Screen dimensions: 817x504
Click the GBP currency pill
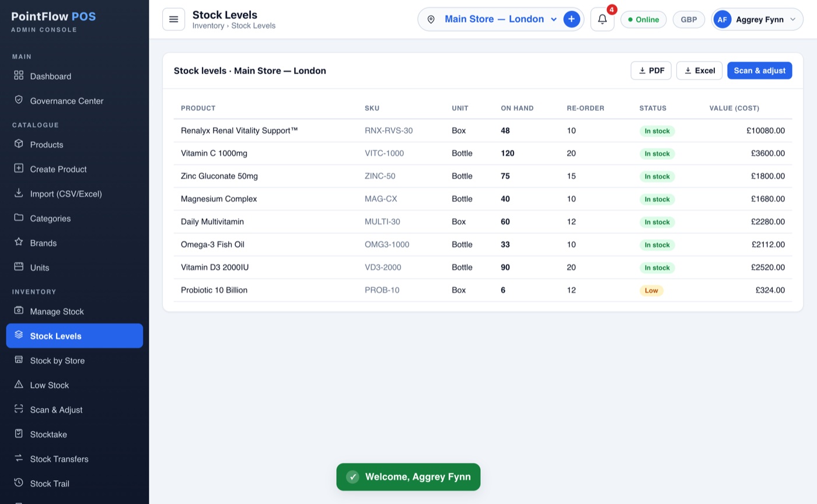(689, 19)
